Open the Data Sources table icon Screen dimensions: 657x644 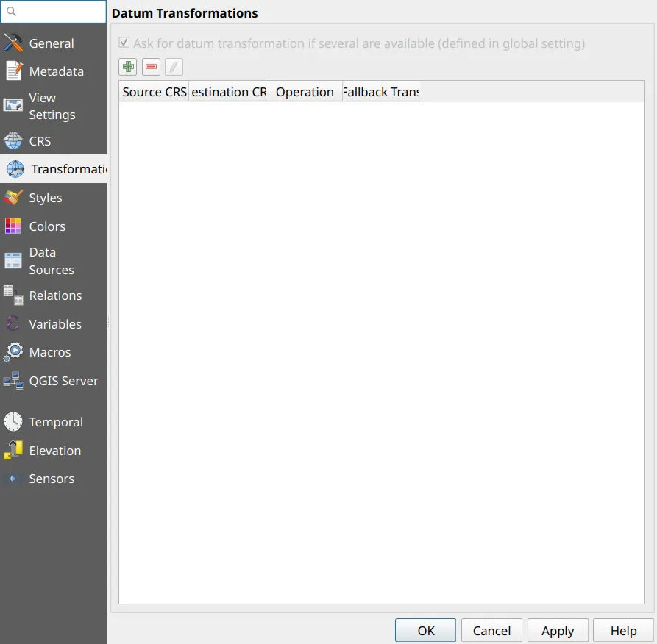[x=13, y=261]
